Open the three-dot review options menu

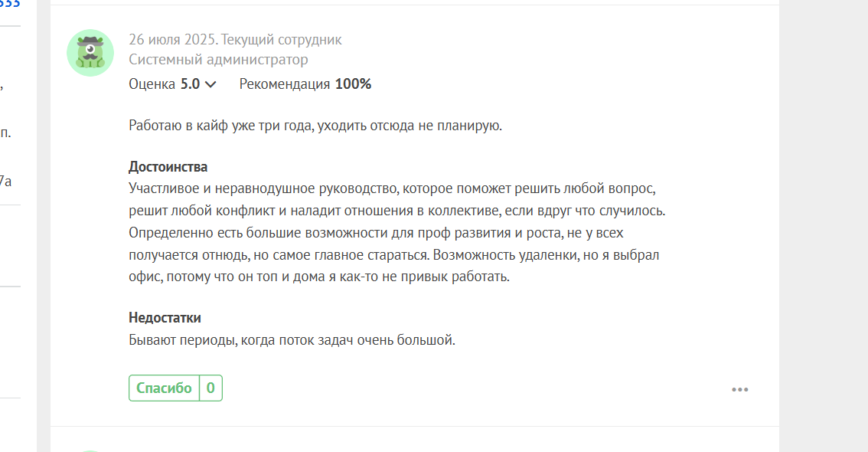[x=739, y=389]
